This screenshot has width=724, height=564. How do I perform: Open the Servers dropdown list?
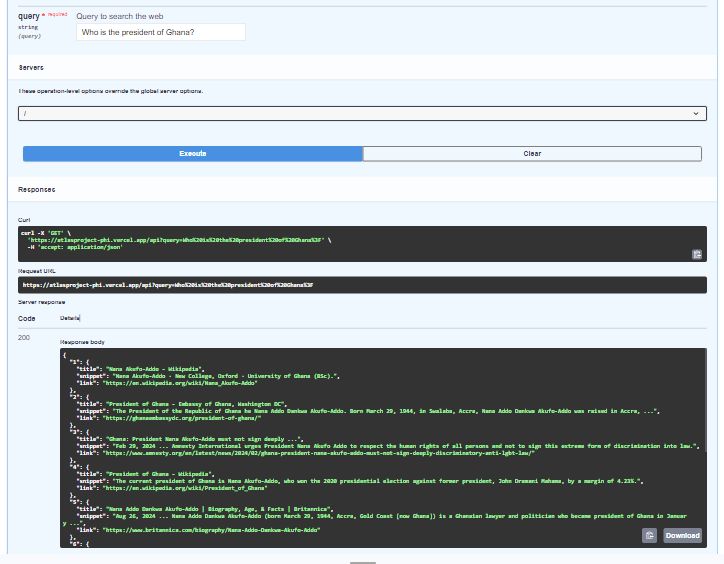tap(362, 114)
